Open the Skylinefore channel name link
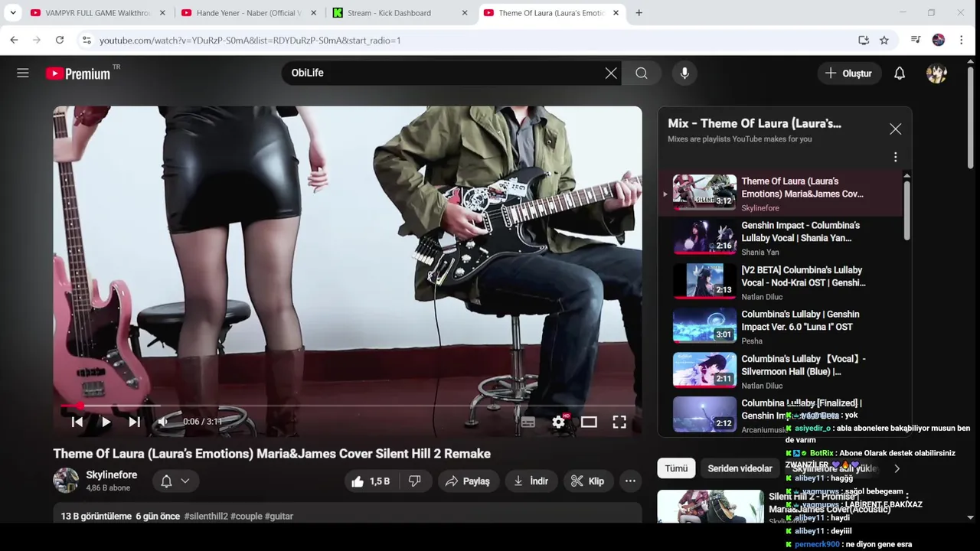The width and height of the screenshot is (980, 551). 112,475
